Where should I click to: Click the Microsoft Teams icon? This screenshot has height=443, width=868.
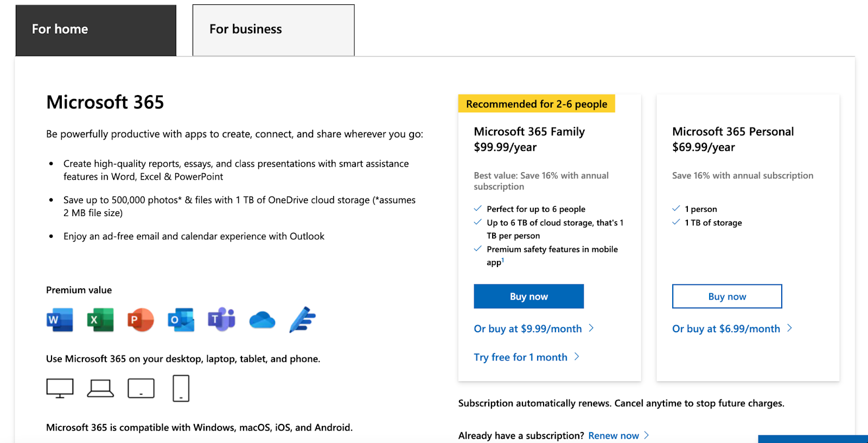point(221,320)
